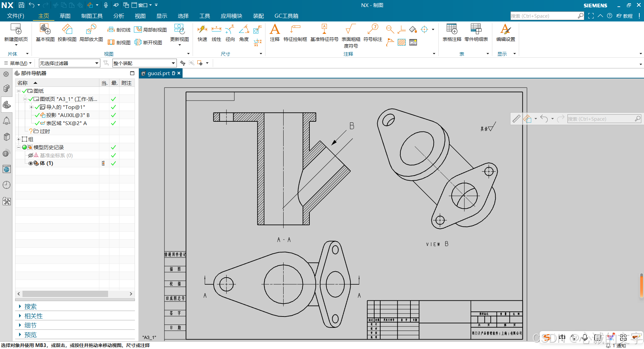Select the 投影视图 projected view tool
The height and width of the screenshot is (349, 644).
[x=67, y=33]
